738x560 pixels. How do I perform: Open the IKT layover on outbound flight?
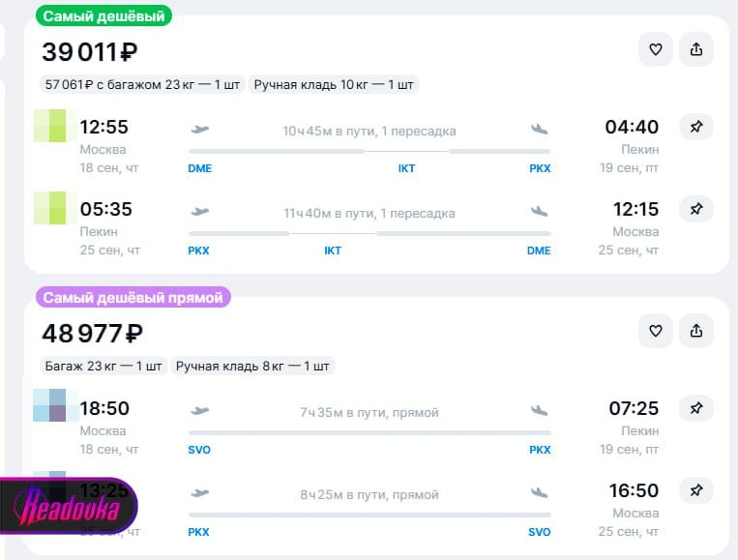click(x=406, y=168)
